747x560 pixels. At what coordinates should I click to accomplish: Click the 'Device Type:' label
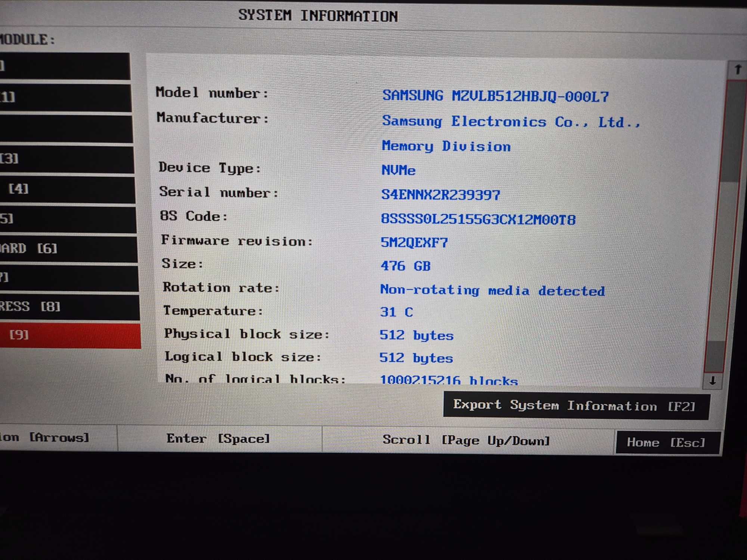click(x=210, y=168)
